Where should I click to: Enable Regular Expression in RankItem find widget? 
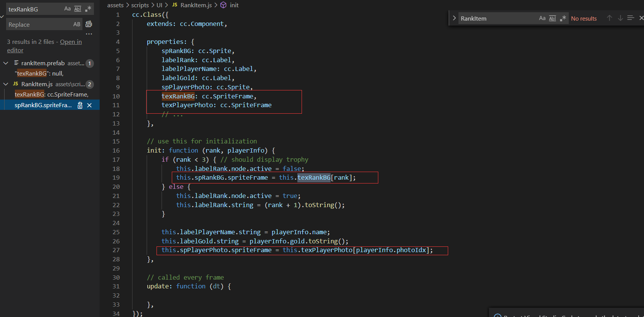pos(563,18)
